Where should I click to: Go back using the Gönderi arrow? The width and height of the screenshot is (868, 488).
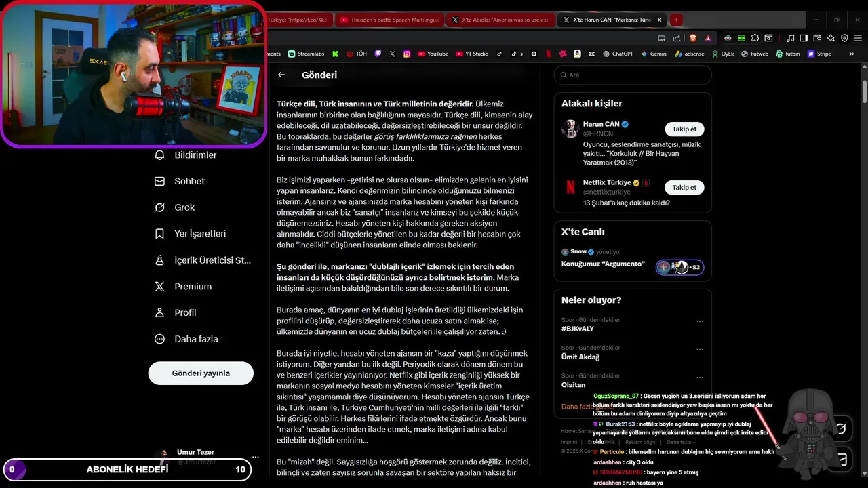281,75
